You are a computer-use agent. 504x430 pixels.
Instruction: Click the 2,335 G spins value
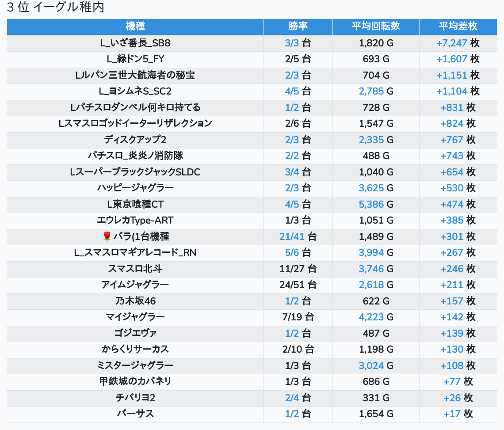pyautogui.click(x=376, y=140)
